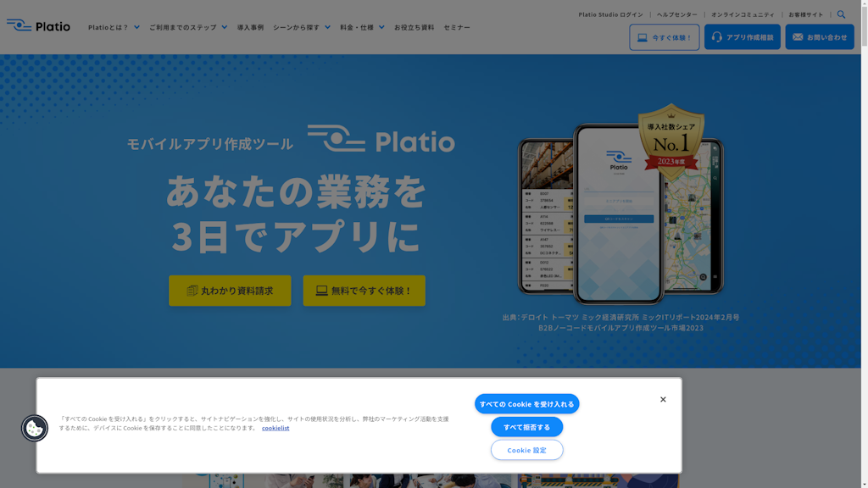Close the cookie consent banner
Viewport: 868px width, 488px height.
[663, 400]
